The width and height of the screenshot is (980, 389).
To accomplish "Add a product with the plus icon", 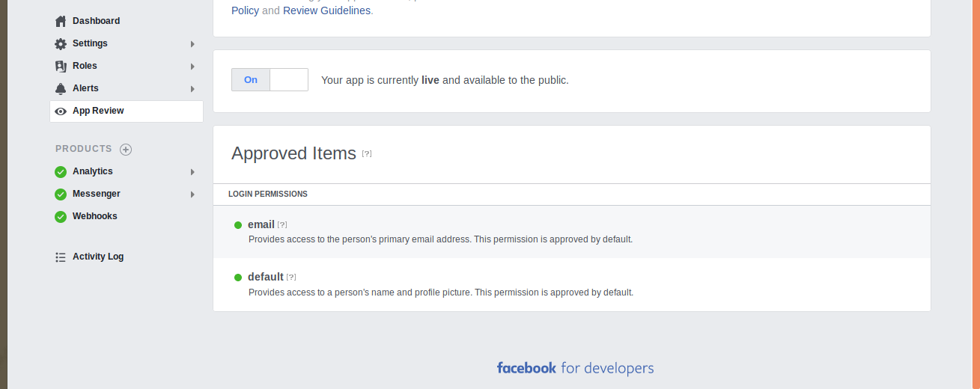I will (126, 149).
